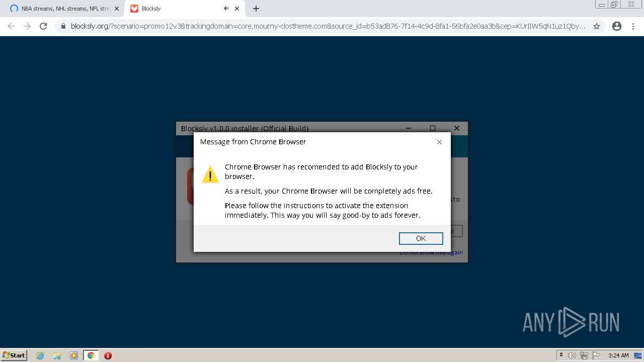Click the 'Message from Chrome Browser' title text
The height and width of the screenshot is (362, 644).
coord(253,142)
